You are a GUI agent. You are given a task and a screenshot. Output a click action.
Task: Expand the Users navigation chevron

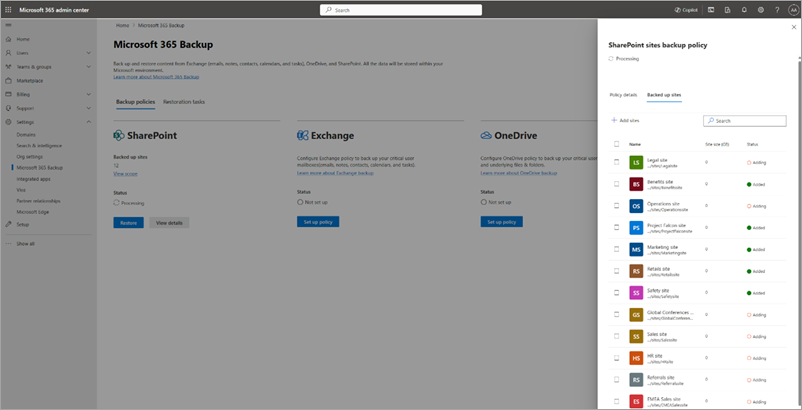pyautogui.click(x=88, y=53)
